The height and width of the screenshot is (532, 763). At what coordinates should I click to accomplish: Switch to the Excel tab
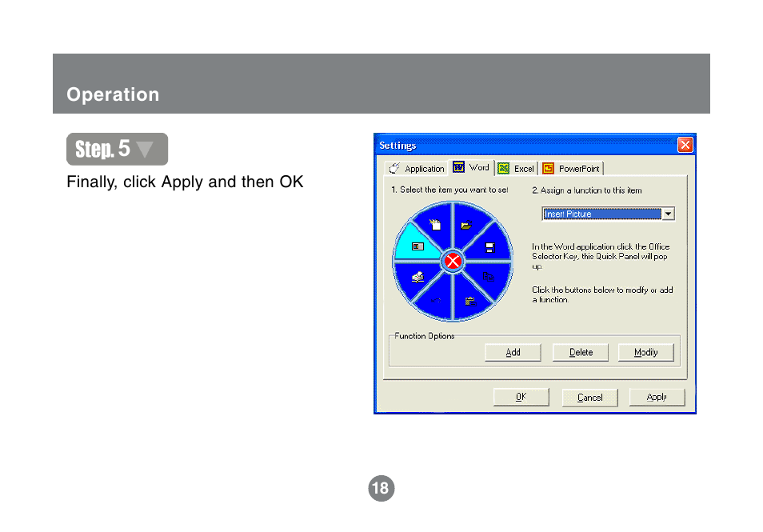point(517,169)
